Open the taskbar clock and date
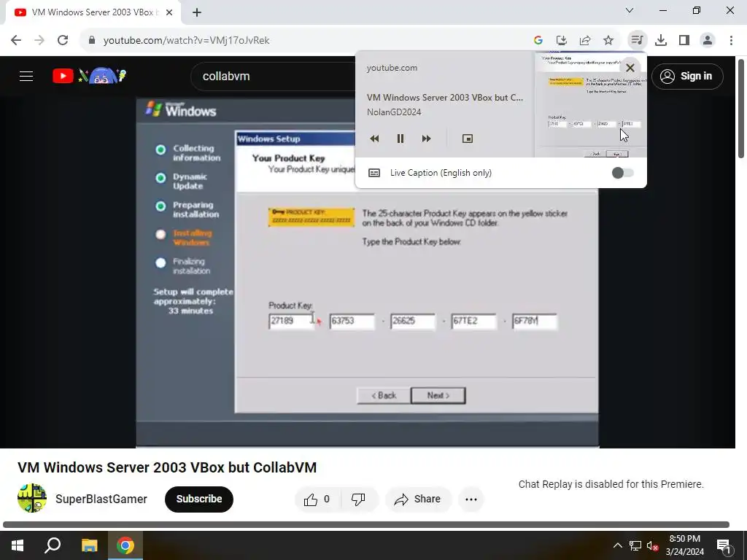 [684, 545]
